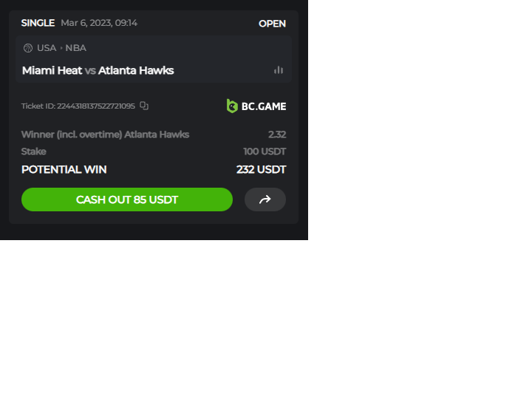Click the Potential Win label

(x=64, y=169)
